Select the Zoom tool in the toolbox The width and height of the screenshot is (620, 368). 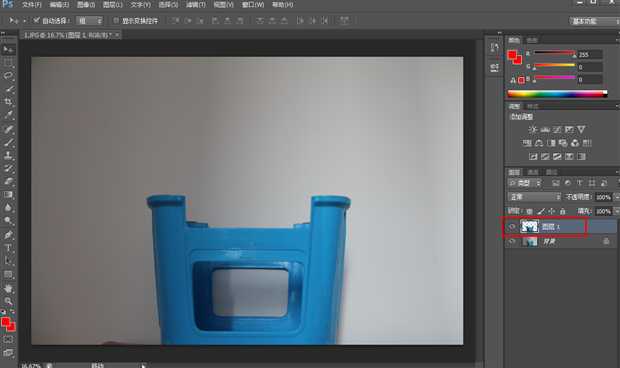click(8, 302)
